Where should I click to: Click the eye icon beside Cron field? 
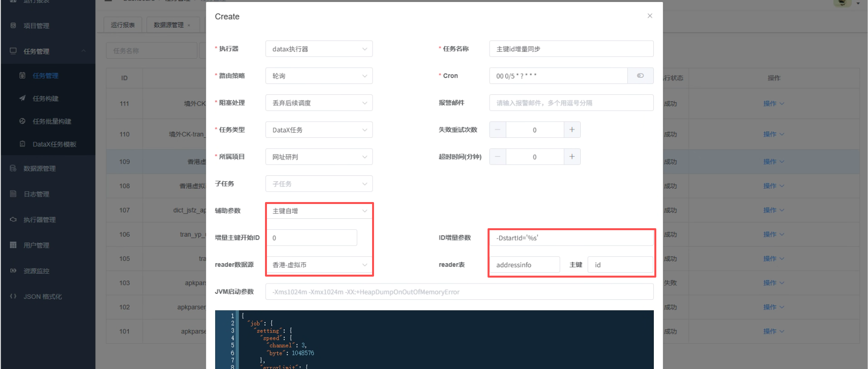[x=640, y=76]
